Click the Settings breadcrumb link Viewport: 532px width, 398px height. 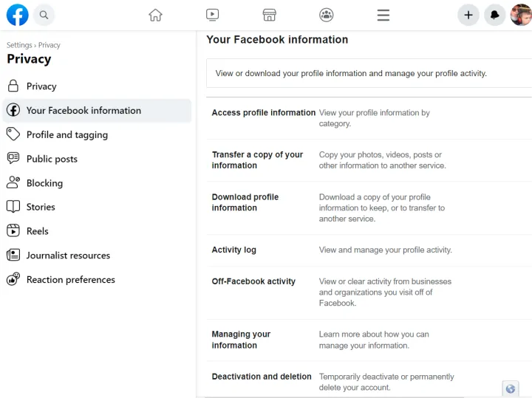tap(19, 45)
